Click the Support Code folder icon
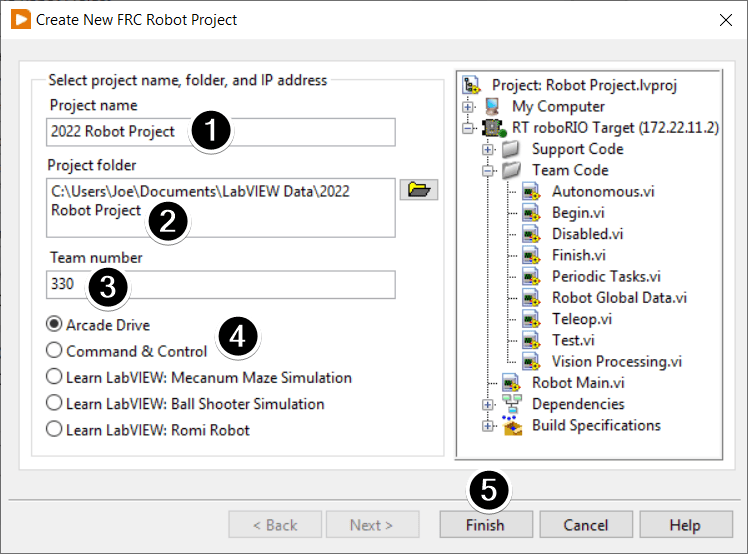Screen dimensions: 748x554 (x=511, y=149)
